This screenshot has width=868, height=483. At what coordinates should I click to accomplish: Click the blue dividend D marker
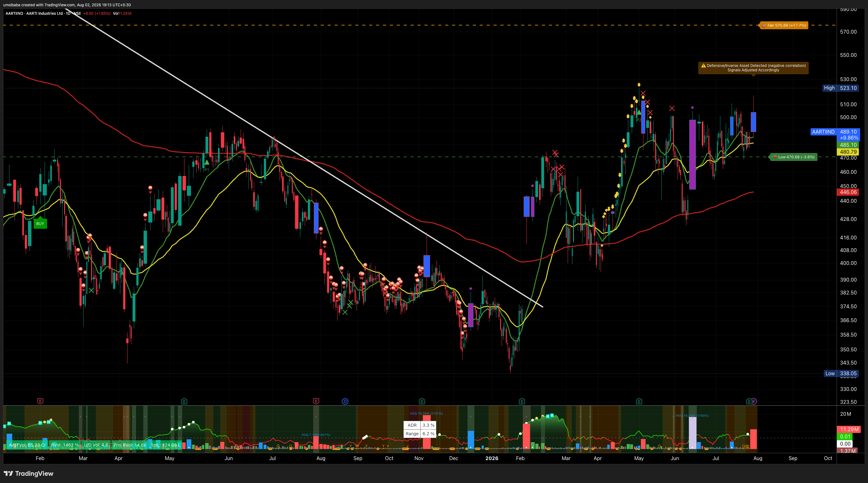(x=345, y=401)
